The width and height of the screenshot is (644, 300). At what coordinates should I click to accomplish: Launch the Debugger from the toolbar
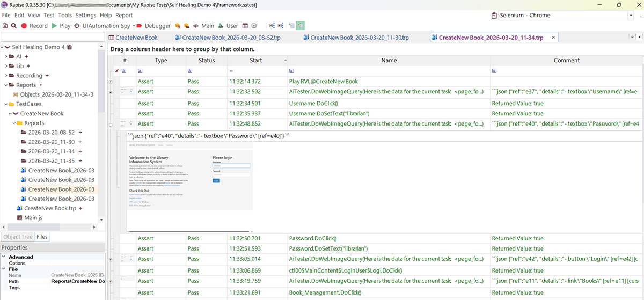[x=153, y=26]
